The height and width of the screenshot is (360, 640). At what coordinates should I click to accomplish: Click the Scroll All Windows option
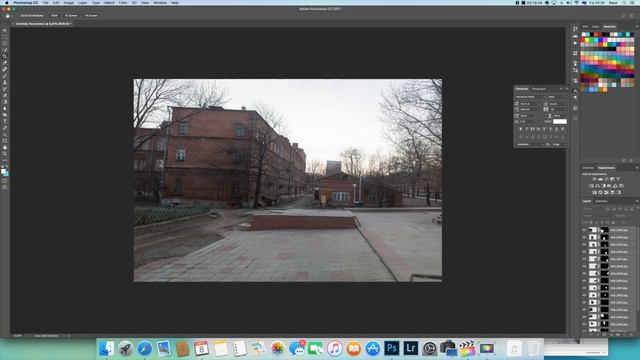(x=32, y=16)
